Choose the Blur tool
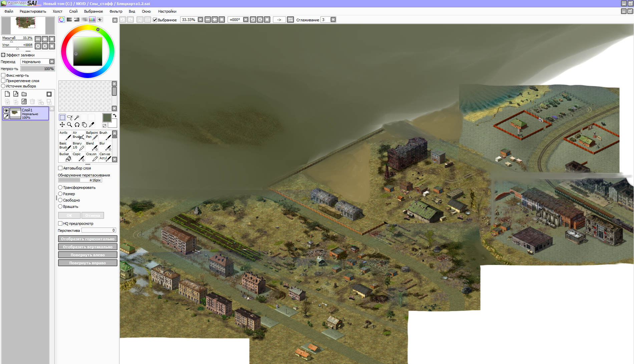Screen dimensions: 634x364 click(105, 146)
